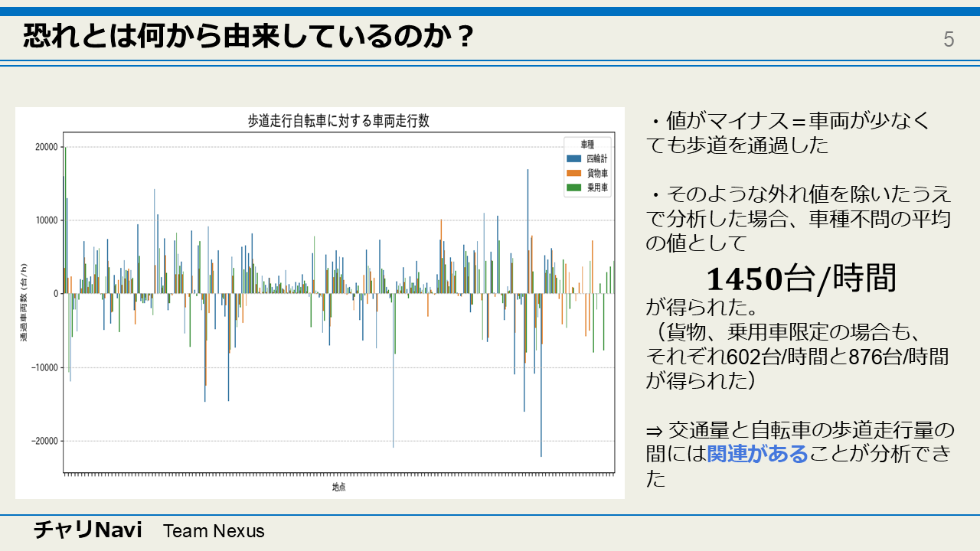
Task: Click the green 乗用車 legend marker
Action: [x=573, y=188]
